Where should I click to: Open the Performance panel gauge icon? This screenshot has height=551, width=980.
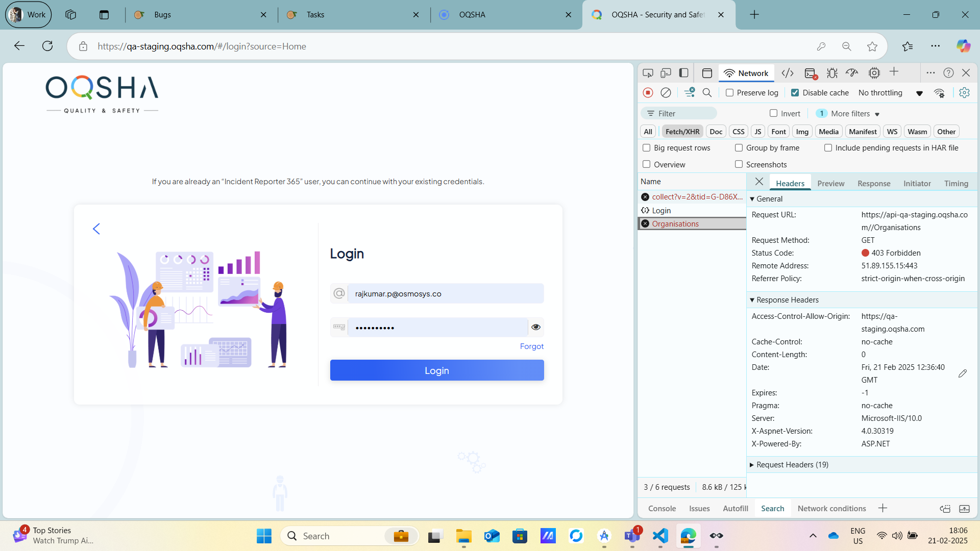coord(852,73)
